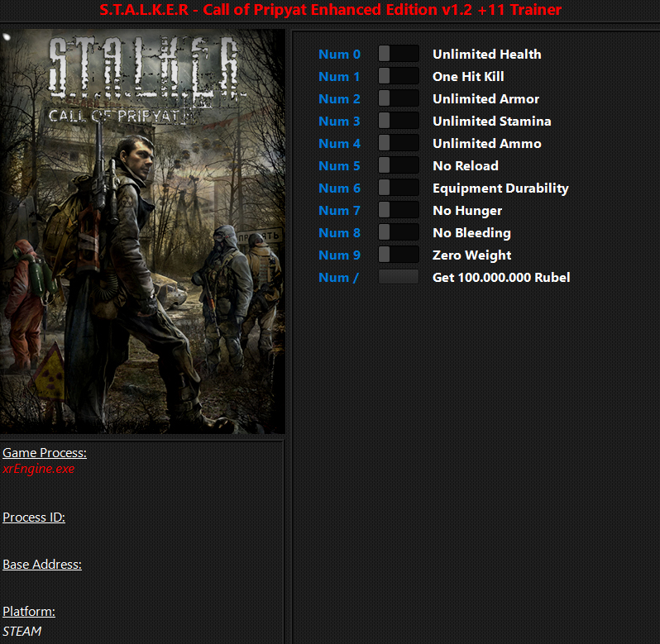The width and height of the screenshot is (660, 644).
Task: Select the Num 8 hotkey text
Action: [339, 232]
